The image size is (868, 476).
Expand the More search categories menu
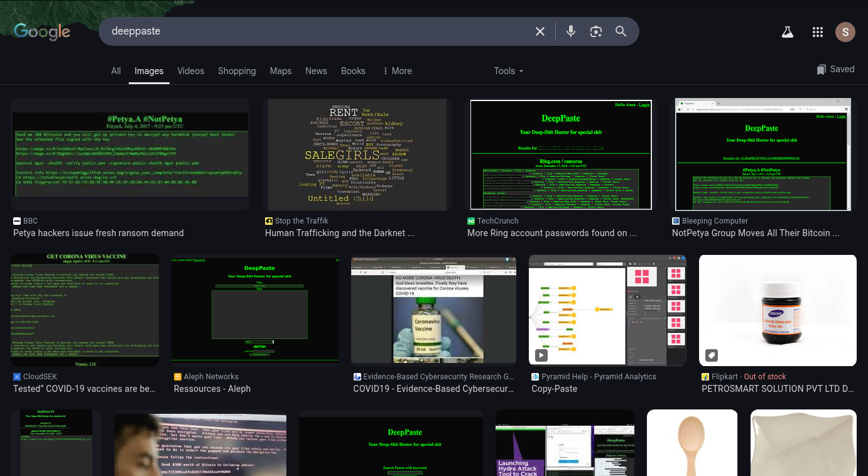[398, 71]
